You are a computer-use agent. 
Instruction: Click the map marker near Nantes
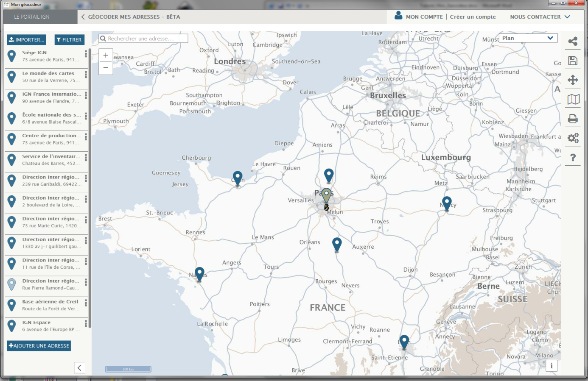[199, 274]
